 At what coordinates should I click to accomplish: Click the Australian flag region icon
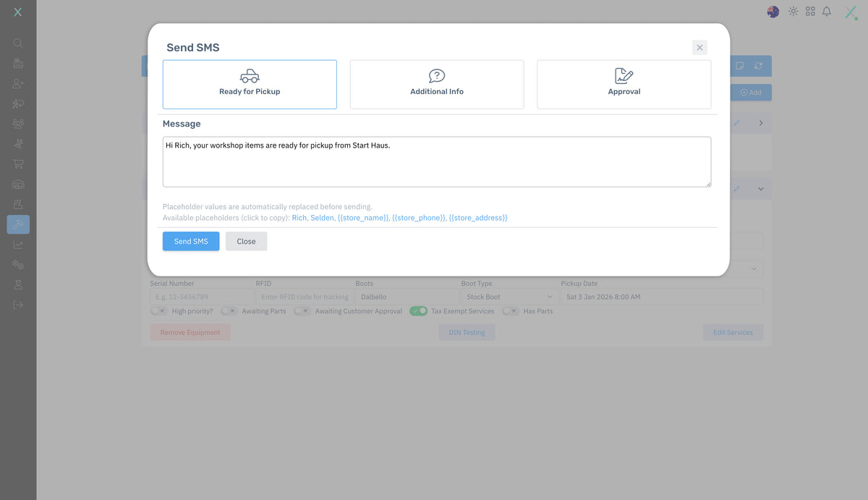coord(773,12)
